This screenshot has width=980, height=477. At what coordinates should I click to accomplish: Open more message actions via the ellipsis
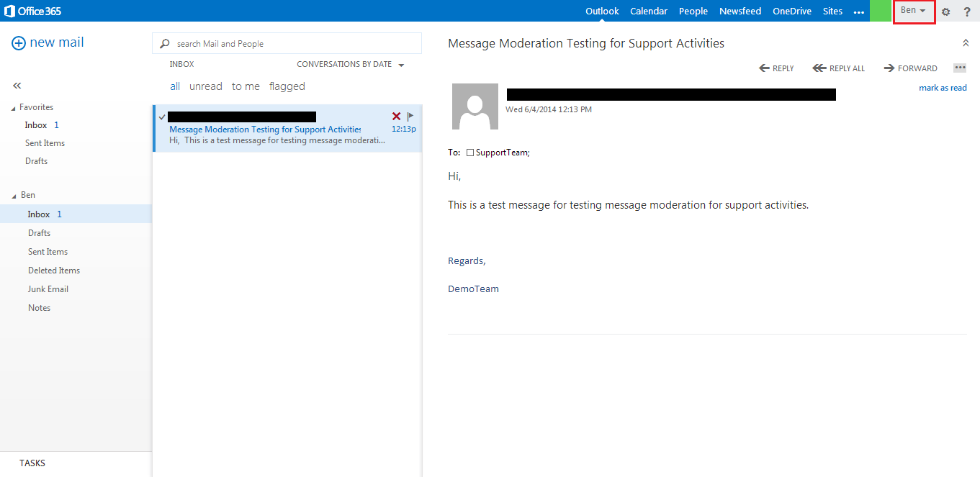(x=960, y=67)
